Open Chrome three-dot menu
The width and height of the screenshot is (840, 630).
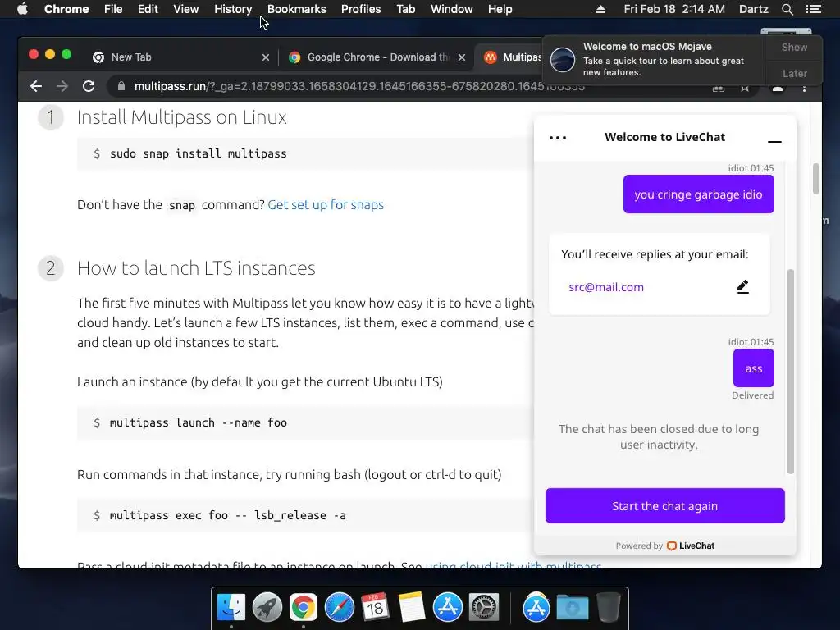[804, 89]
